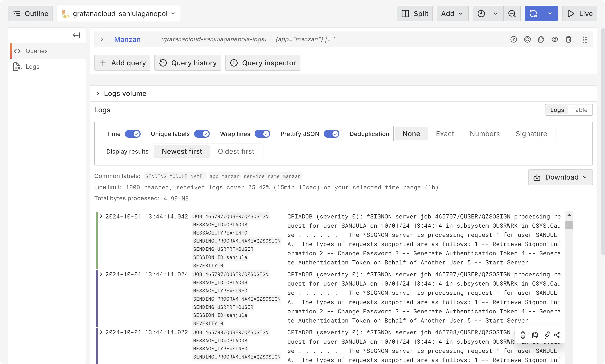Click the log list scroll-up arrow

pyautogui.click(x=569, y=215)
